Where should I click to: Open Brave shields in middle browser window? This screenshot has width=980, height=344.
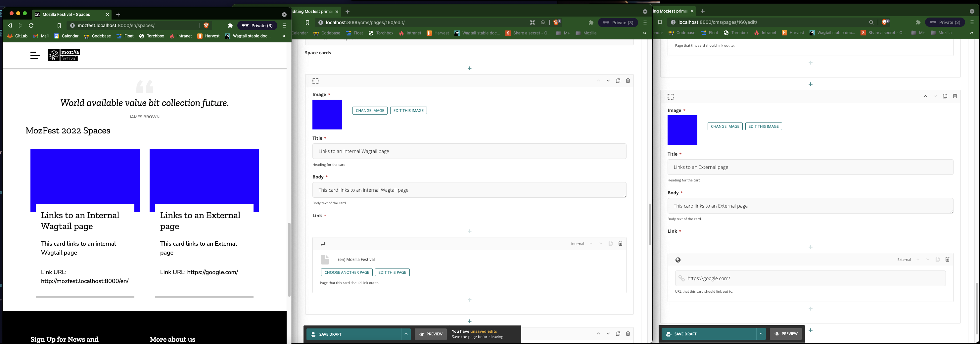click(x=557, y=23)
